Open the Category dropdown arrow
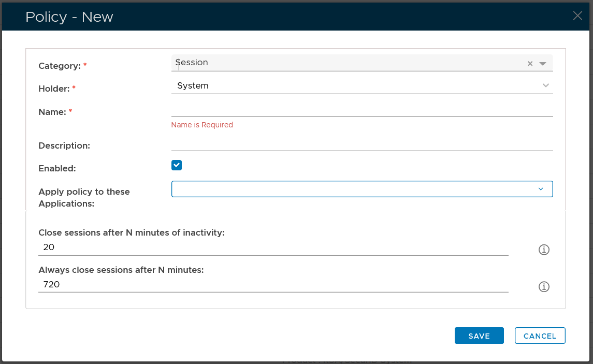593x364 pixels. coord(543,64)
